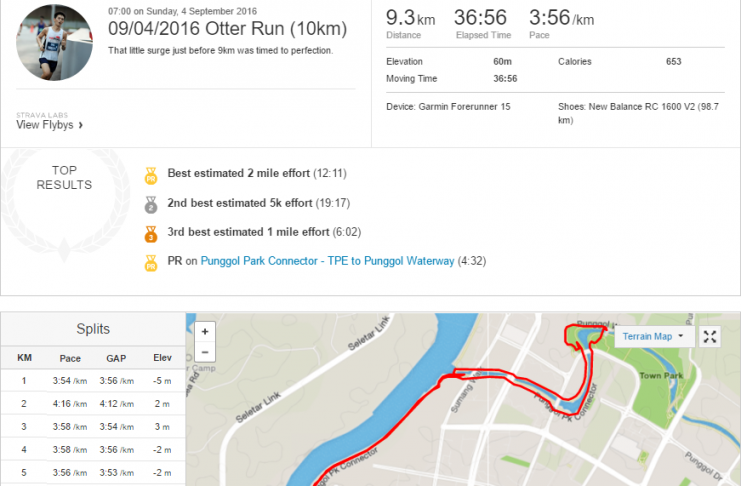Screen dimensions: 741x486
Task: Click the New Balance RC 1600 shoes entry
Action: click(638, 113)
